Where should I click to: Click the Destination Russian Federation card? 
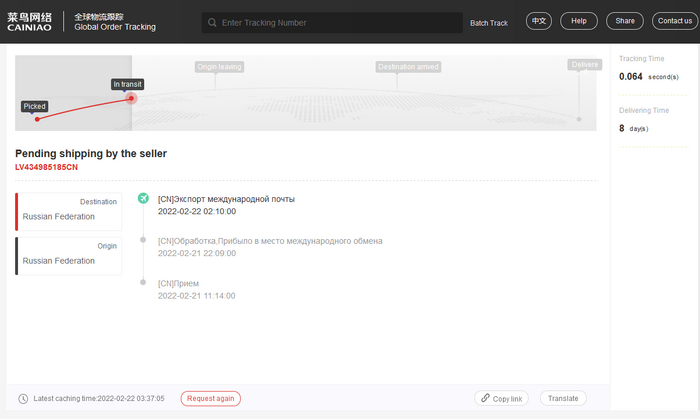click(x=68, y=212)
